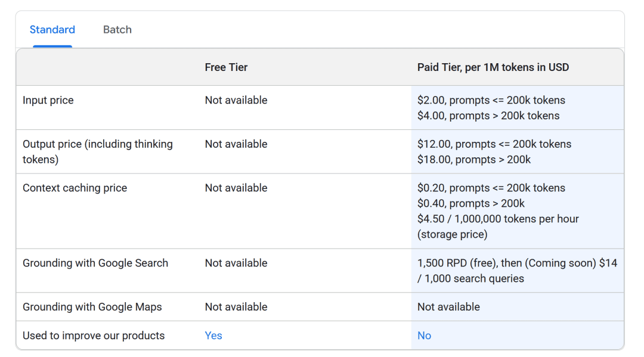The width and height of the screenshot is (644, 357).
Task: Switch to the Batch tab
Action: click(x=117, y=30)
